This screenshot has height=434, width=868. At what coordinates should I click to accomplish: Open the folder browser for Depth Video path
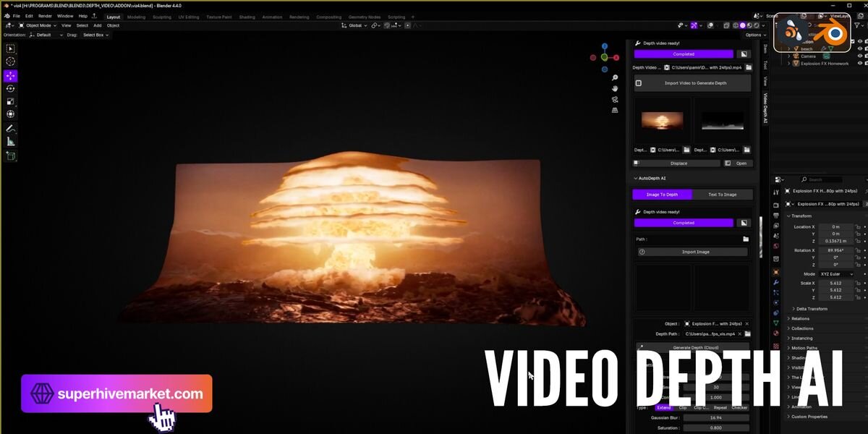point(749,67)
